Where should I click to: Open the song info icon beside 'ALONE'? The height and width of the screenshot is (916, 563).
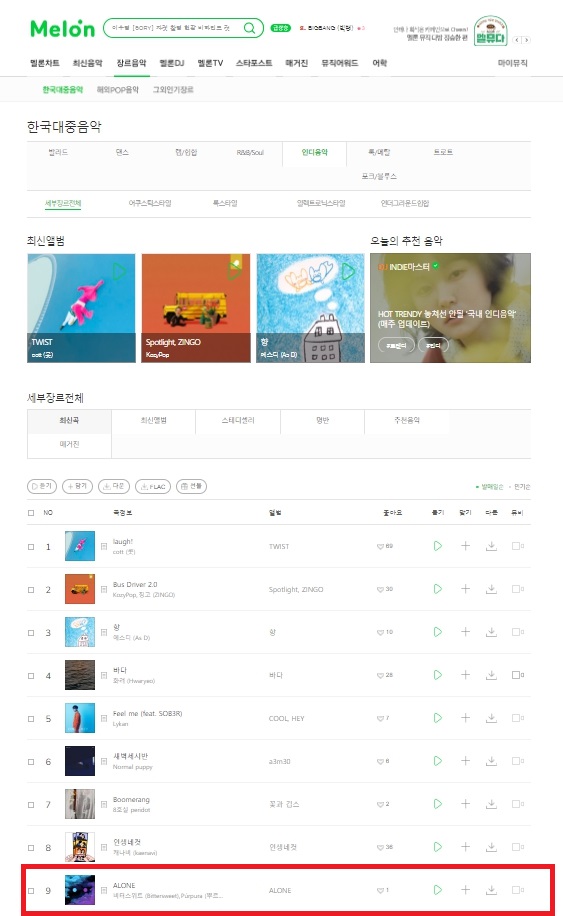click(104, 890)
